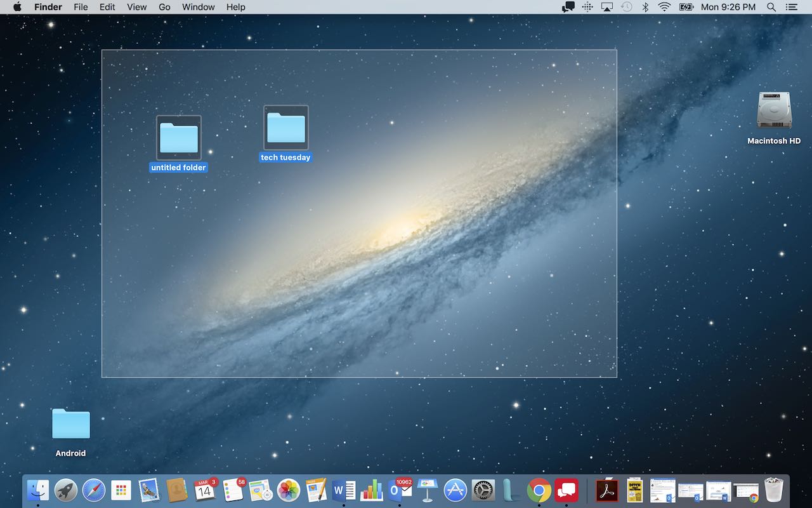The height and width of the screenshot is (508, 812).
Task: Open Adobe Acrobat from the dock
Action: (607, 490)
